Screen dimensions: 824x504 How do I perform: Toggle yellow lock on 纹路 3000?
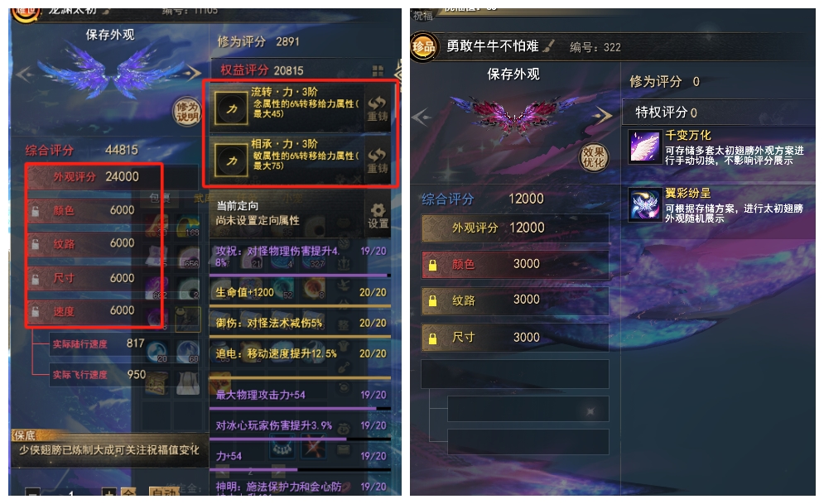pyautogui.click(x=432, y=300)
